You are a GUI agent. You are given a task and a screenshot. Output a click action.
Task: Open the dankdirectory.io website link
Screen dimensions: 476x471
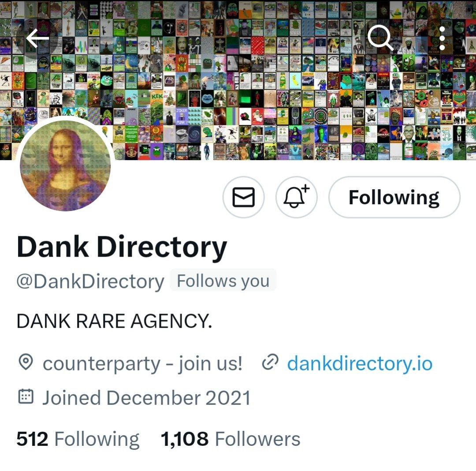[x=360, y=363]
